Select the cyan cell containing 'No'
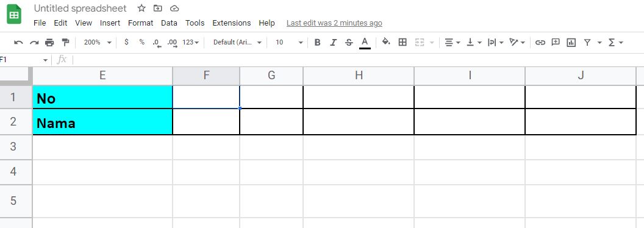Image resolution: width=644 pixels, height=228 pixels. (x=102, y=98)
